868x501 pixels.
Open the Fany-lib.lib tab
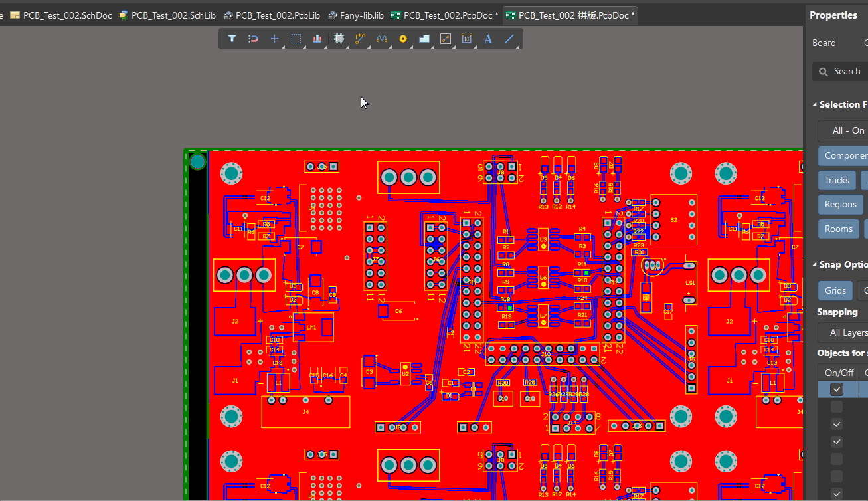tap(356, 15)
